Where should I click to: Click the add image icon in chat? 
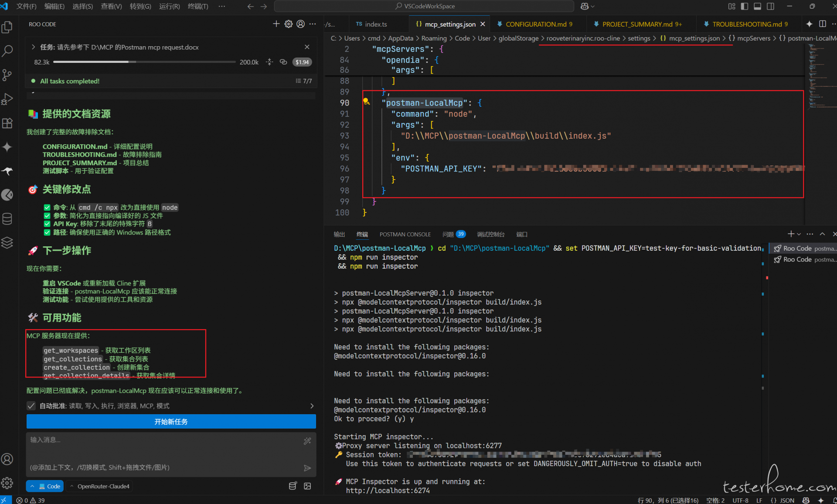click(x=307, y=486)
